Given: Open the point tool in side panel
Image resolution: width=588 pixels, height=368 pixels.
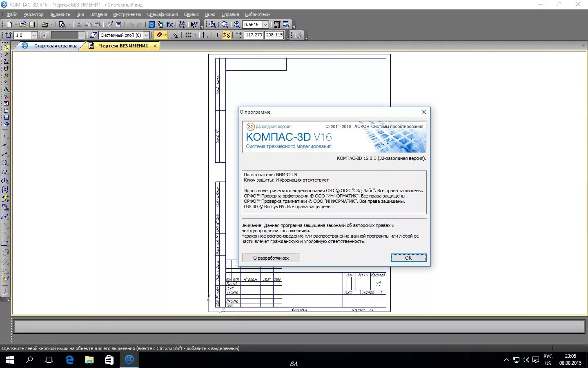Looking at the screenshot, I should (4, 136).
